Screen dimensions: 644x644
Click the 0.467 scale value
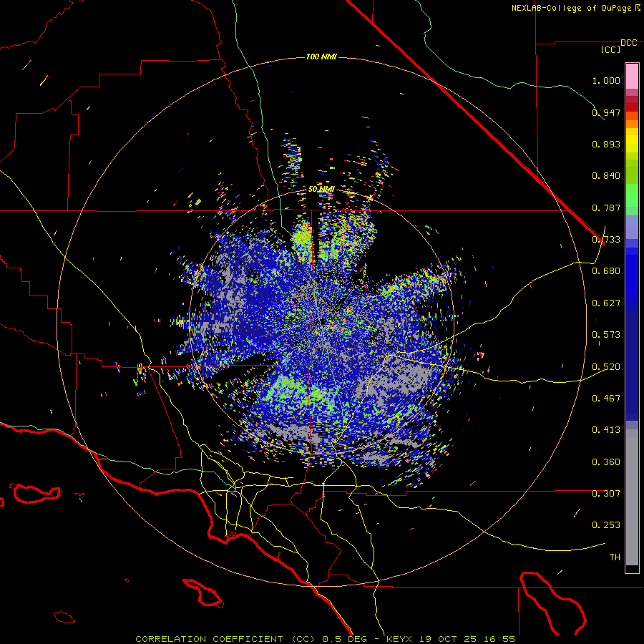click(606, 399)
